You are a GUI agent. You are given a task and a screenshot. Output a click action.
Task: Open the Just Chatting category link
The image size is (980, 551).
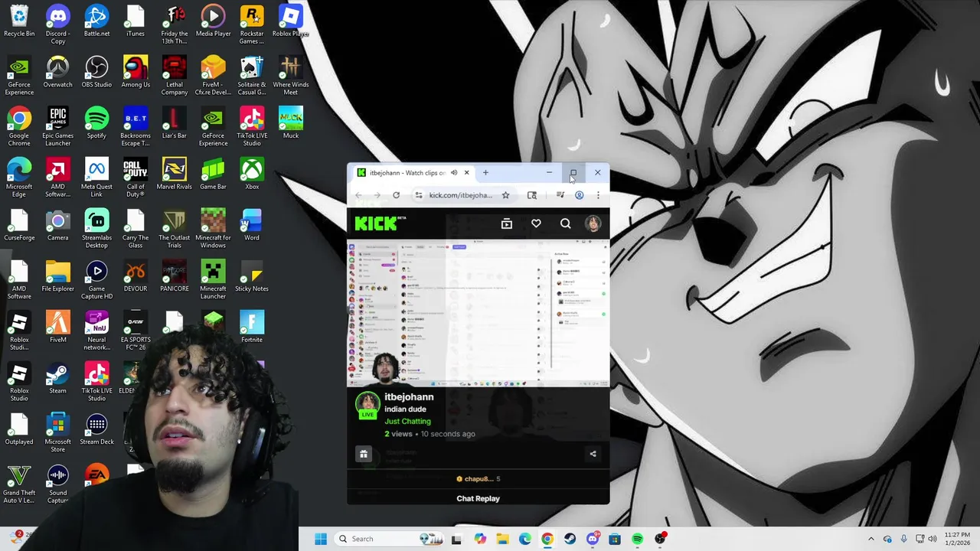tap(407, 422)
